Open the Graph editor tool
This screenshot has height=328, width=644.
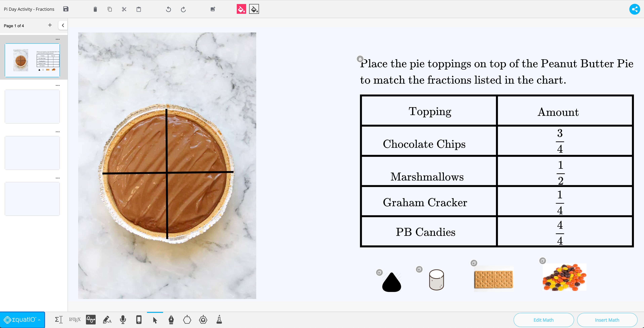click(91, 320)
